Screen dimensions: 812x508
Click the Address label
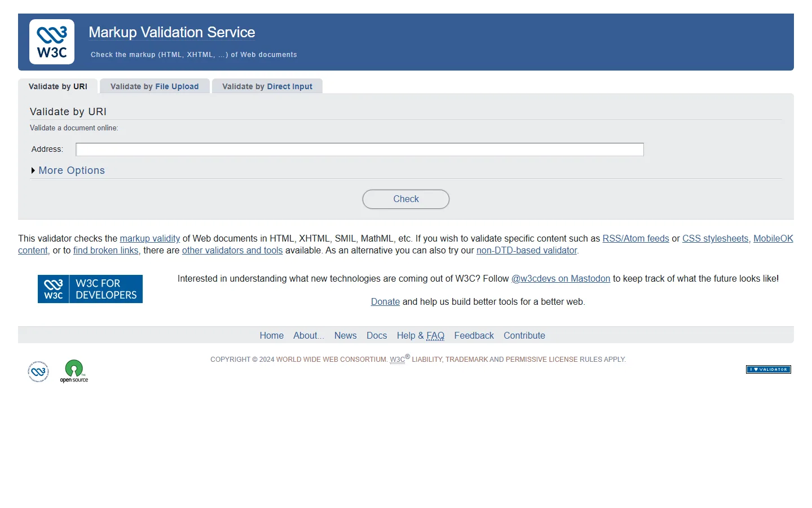(x=47, y=150)
